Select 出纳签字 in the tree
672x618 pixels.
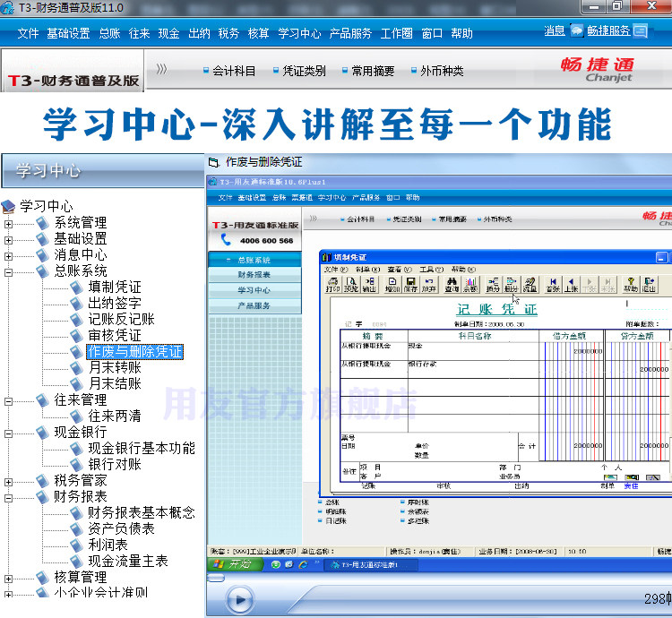[x=115, y=303]
